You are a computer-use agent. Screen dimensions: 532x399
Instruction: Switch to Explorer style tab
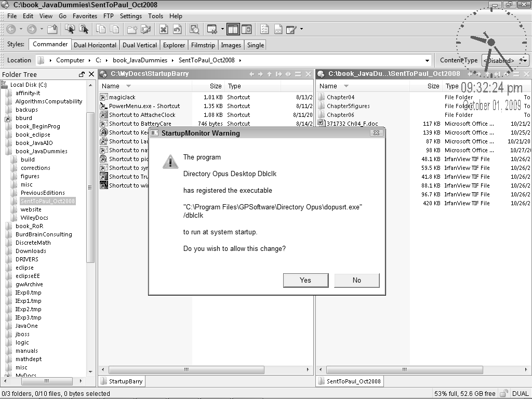(174, 45)
